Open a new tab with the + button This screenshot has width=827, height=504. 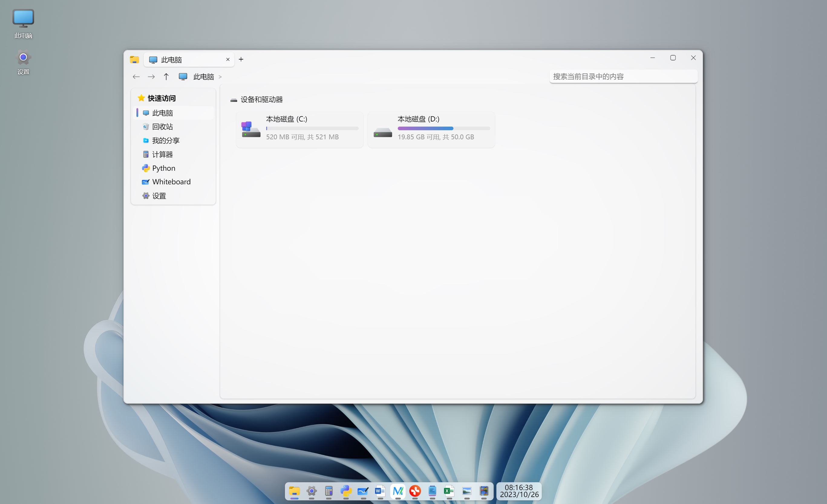(x=241, y=59)
